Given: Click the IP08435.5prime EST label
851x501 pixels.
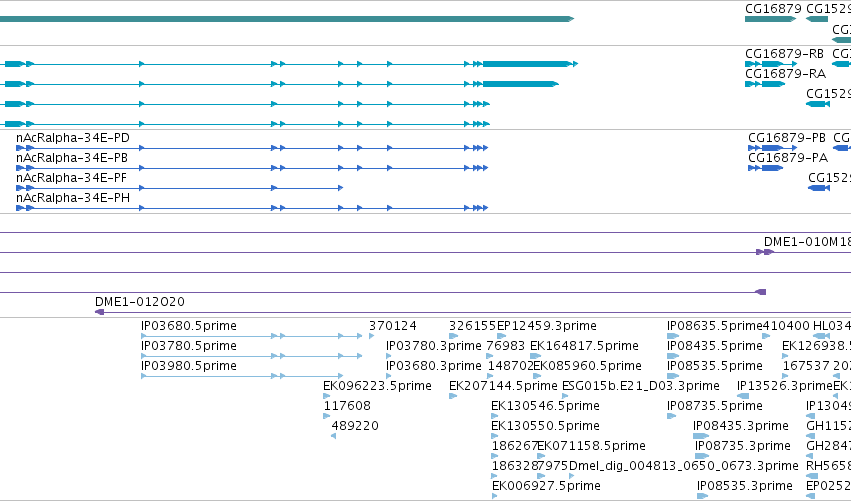Looking at the screenshot, I should 715,346.
